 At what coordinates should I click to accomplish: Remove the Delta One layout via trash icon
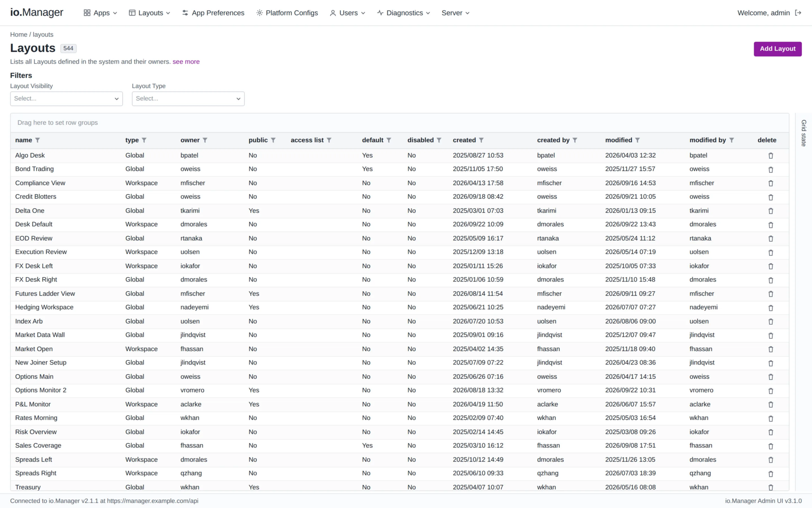(x=771, y=211)
